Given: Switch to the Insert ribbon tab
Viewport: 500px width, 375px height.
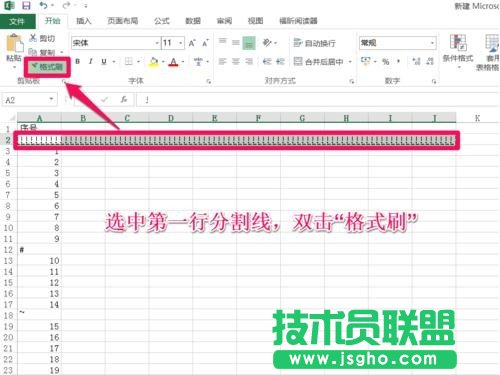Looking at the screenshot, I should 83,21.
